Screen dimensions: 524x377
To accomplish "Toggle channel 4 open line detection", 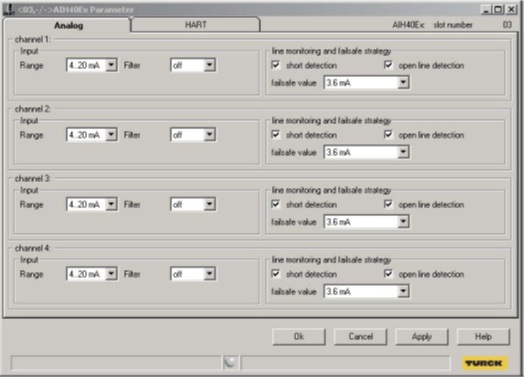I will [388, 273].
